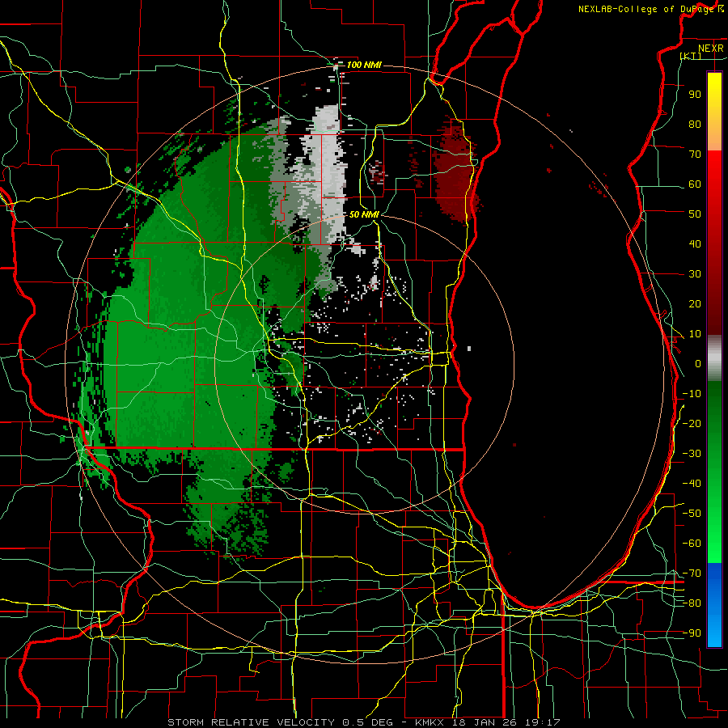Screen dimensions: 728x728
Task: Click the -50 value on the velocity scale
Action: 692,514
